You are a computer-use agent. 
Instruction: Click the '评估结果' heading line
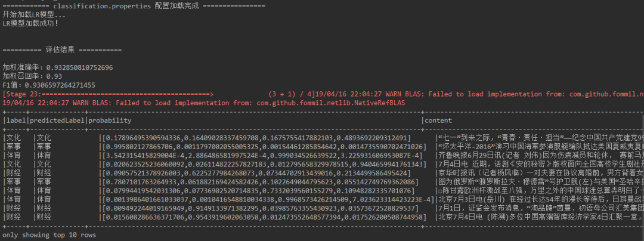pos(62,50)
